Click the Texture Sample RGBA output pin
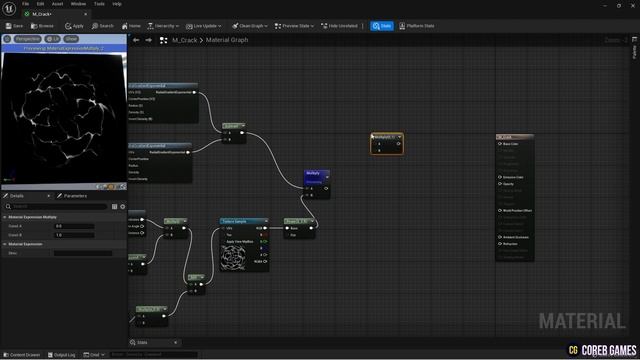Image resolution: width=640 pixels, height=360 pixels. tap(265, 261)
